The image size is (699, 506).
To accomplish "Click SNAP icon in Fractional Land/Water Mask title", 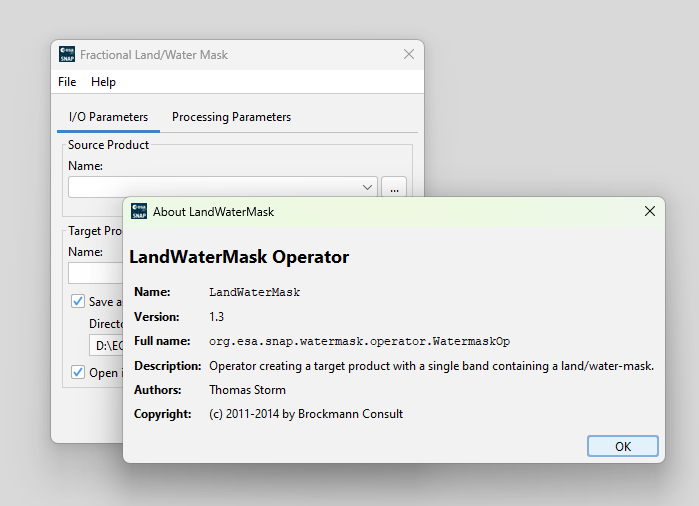I will pyautogui.click(x=67, y=54).
